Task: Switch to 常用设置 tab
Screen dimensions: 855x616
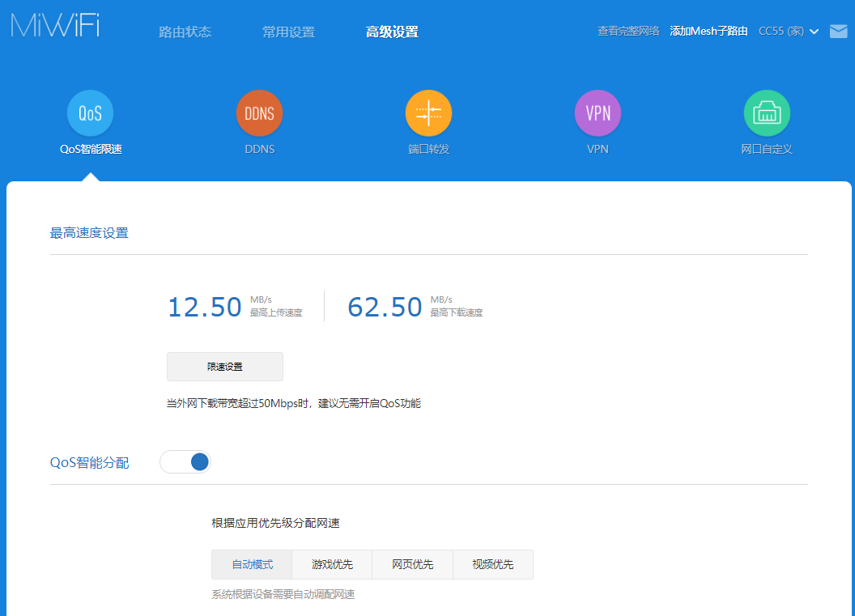Action: [x=288, y=32]
